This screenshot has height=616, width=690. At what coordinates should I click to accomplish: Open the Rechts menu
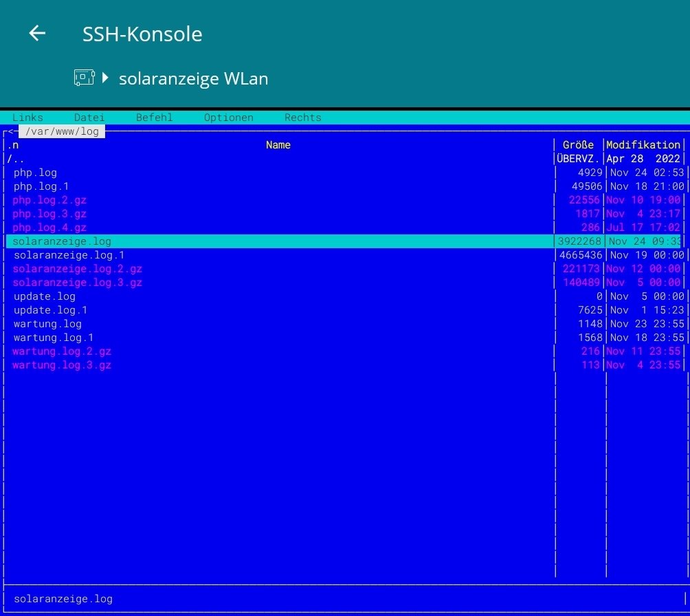[x=302, y=118]
